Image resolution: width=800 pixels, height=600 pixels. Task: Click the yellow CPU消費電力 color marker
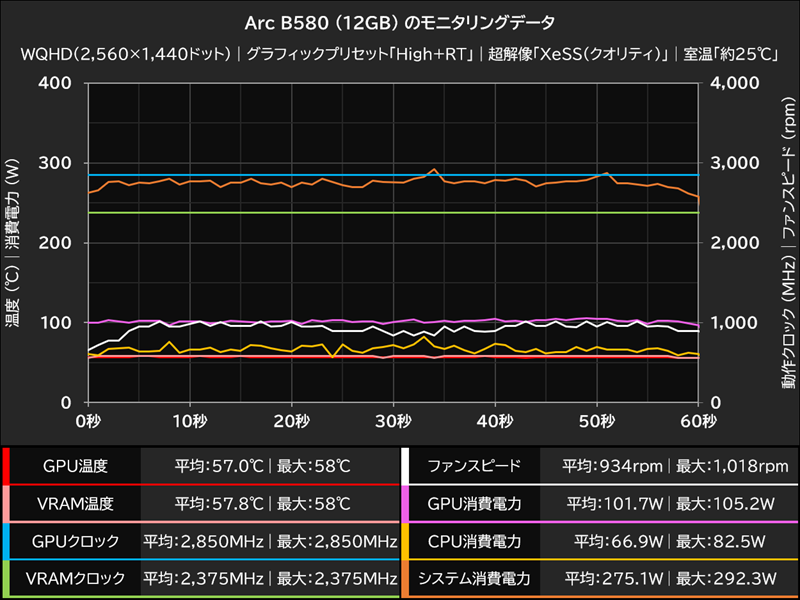pos(405,541)
